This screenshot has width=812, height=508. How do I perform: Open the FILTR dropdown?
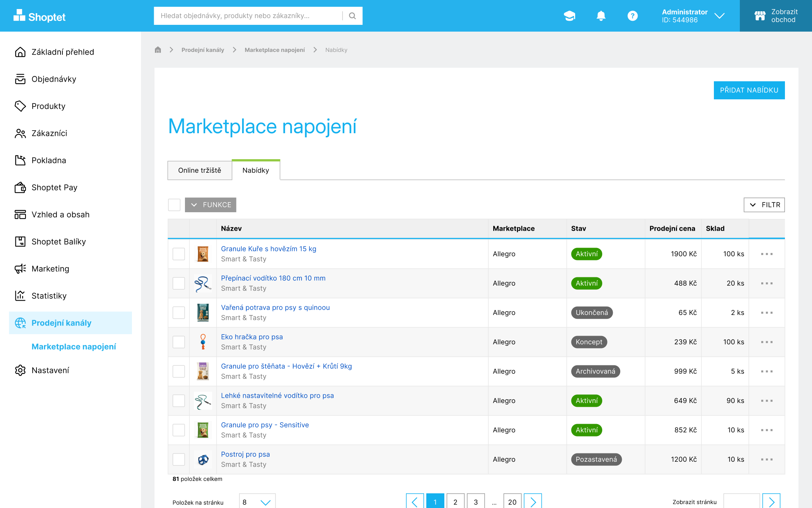point(764,205)
